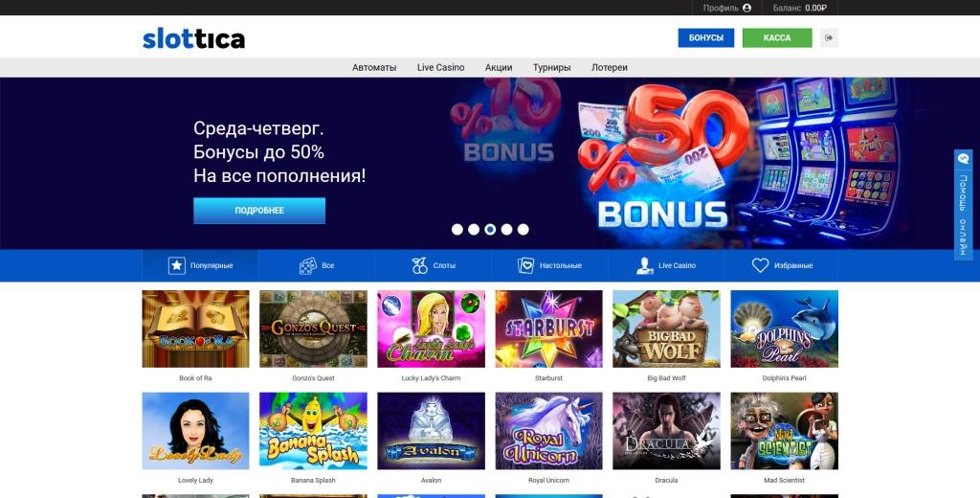Open the Турниры menu item
This screenshot has width=980, height=498.
pyautogui.click(x=552, y=68)
